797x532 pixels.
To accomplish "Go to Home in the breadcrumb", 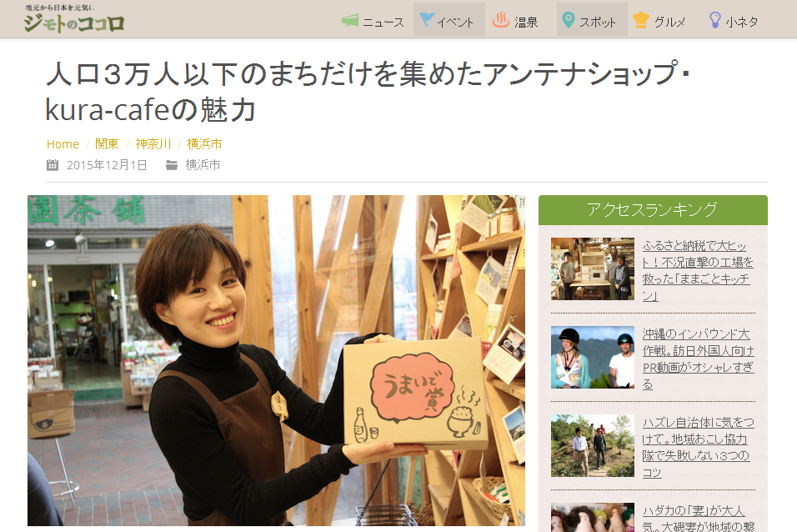I will coord(63,144).
